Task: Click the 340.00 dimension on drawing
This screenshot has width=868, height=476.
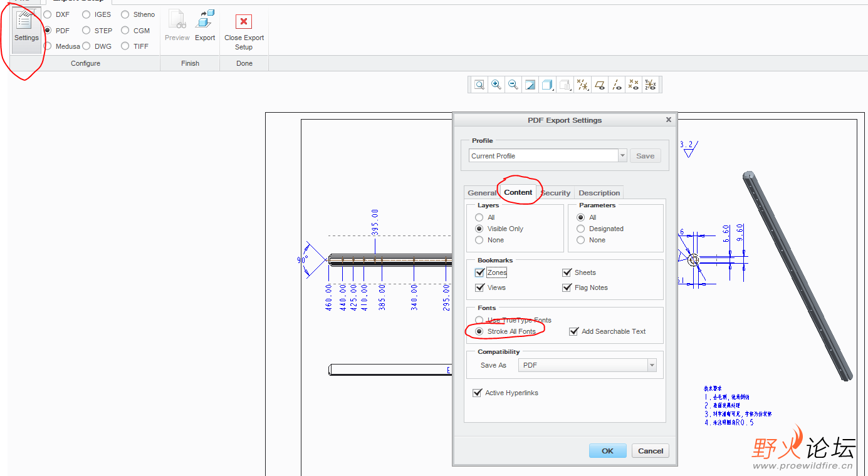Action: tap(414, 297)
